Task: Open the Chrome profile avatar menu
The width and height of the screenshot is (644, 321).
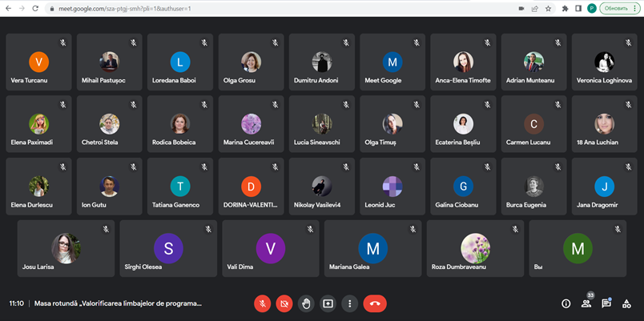Action: pos(591,8)
